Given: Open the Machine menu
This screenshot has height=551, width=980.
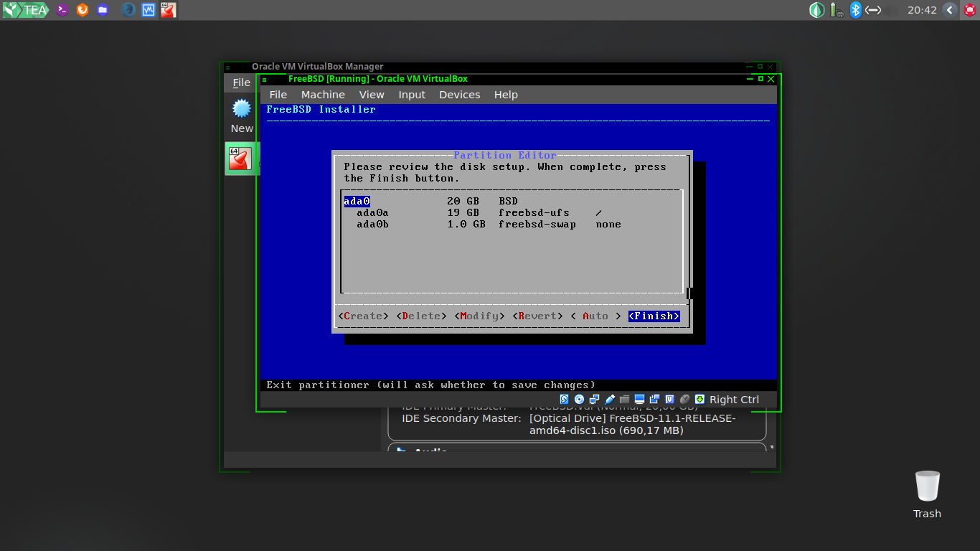Looking at the screenshot, I should tap(323, 95).
